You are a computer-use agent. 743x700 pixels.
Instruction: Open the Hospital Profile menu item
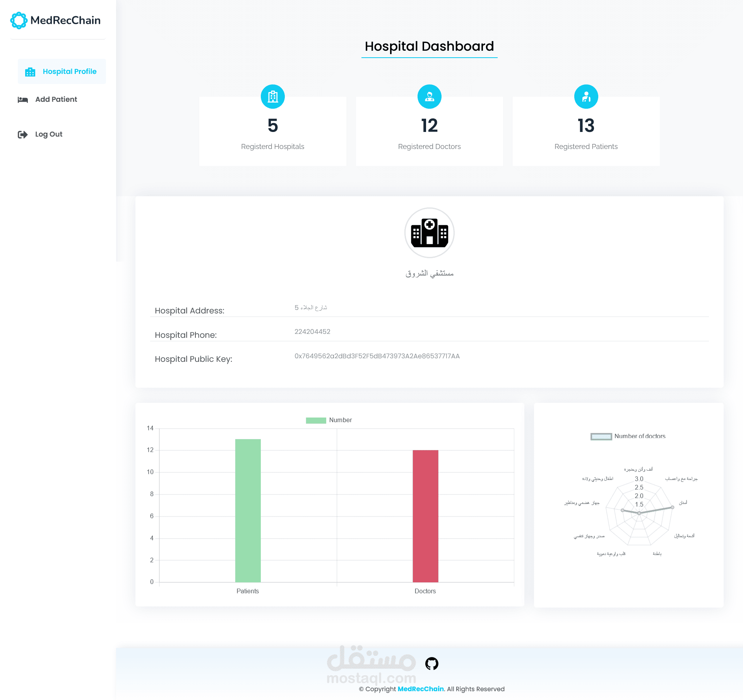click(69, 72)
